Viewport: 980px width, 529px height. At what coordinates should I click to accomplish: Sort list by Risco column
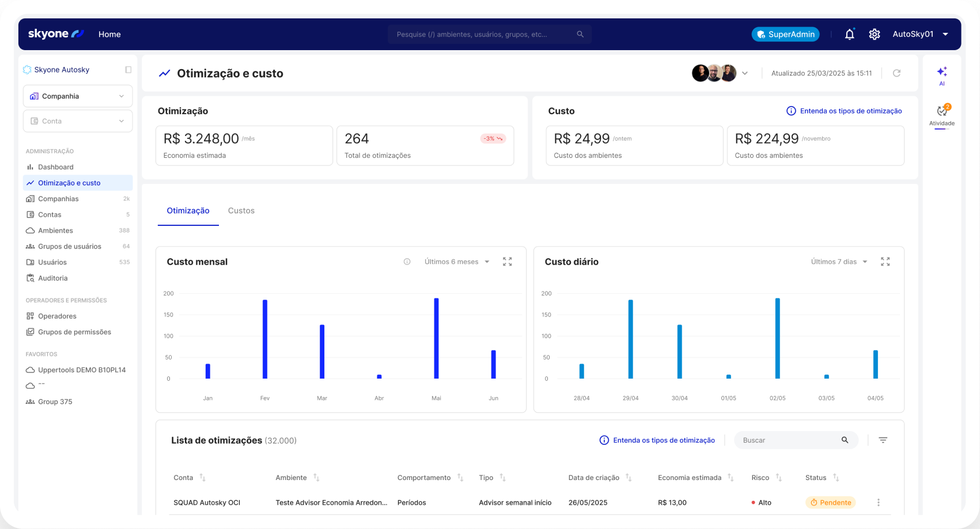[778, 478]
